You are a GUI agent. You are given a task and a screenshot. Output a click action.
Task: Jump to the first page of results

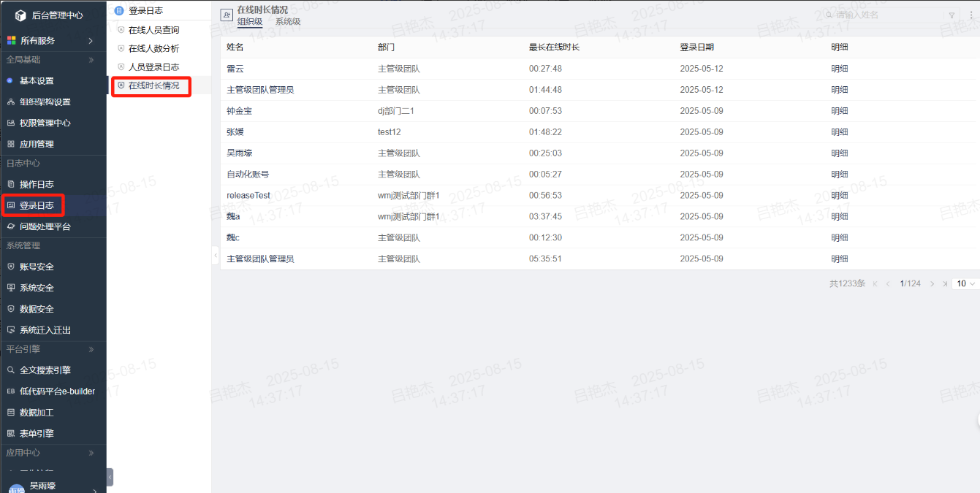click(875, 284)
